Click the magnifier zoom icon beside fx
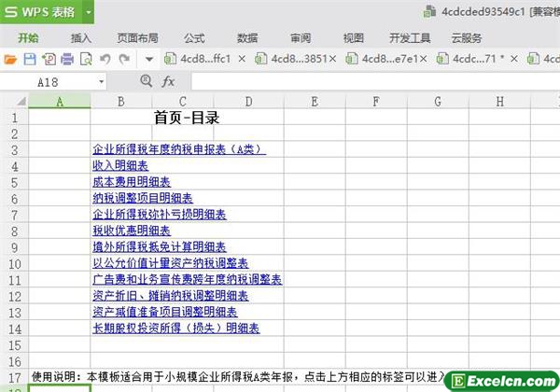Screen dimensions: 560x392 (147, 81)
